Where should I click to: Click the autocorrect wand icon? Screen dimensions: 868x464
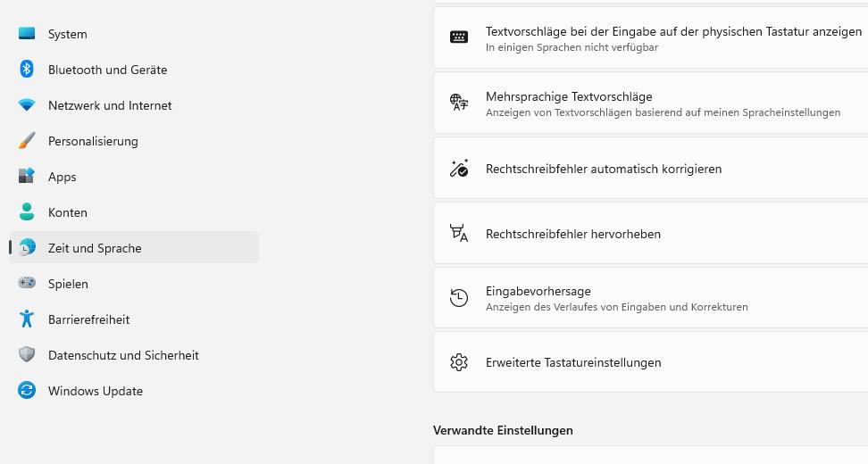[x=459, y=169]
